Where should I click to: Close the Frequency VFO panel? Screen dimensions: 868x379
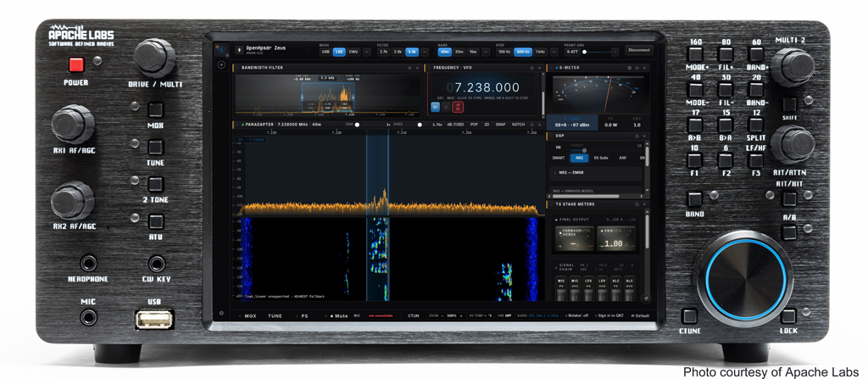(540, 68)
